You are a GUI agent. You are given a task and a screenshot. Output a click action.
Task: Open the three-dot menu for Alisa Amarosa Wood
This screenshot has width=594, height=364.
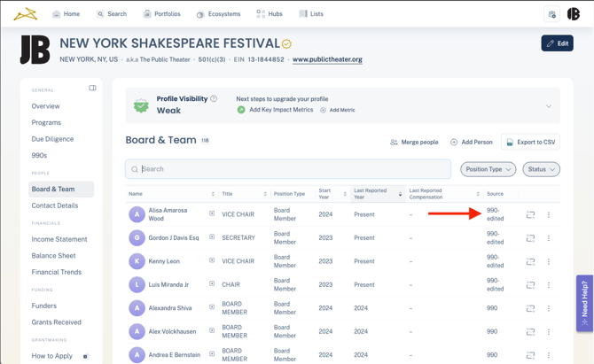[549, 214]
